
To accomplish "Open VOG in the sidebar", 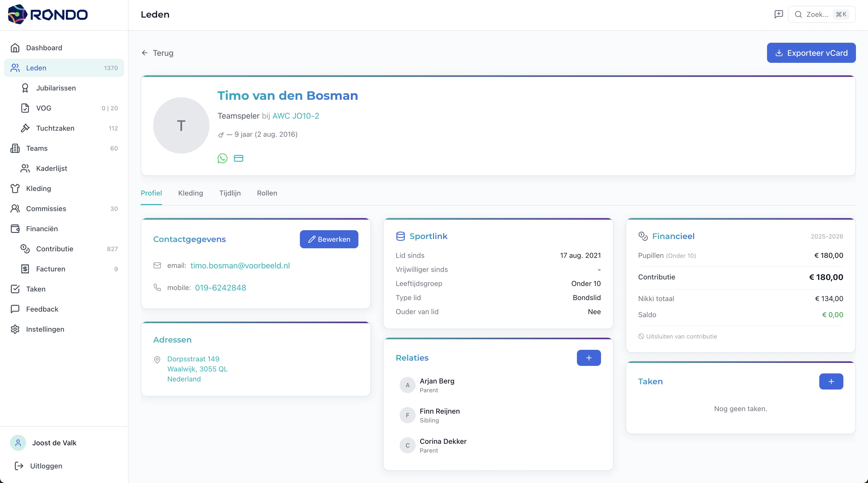I will (44, 108).
